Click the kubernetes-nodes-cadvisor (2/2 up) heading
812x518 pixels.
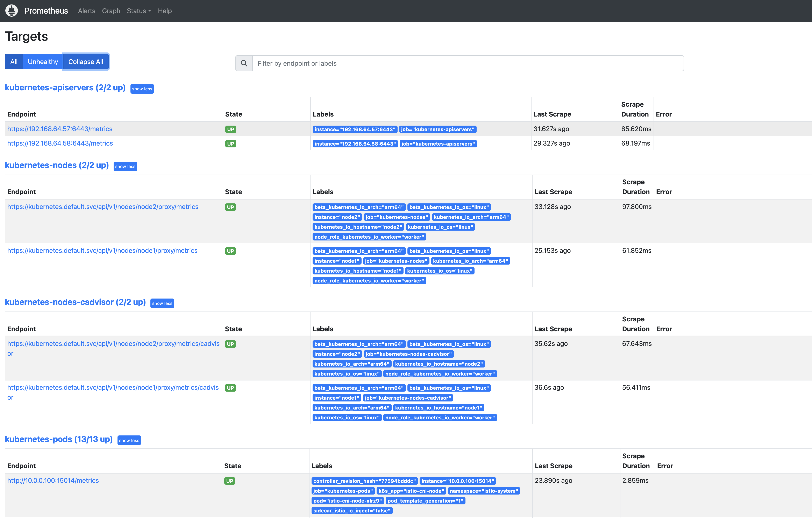coord(75,302)
